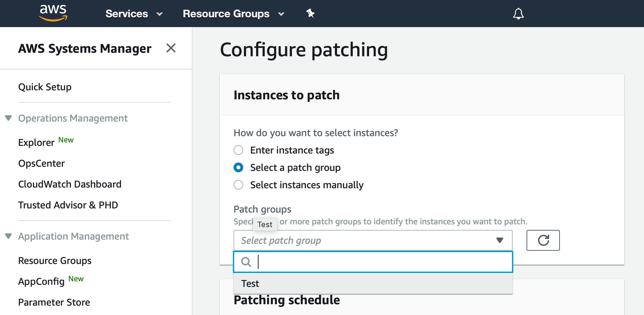644x315 pixels.
Task: Choose the Select a patch group option
Action: [x=238, y=167]
